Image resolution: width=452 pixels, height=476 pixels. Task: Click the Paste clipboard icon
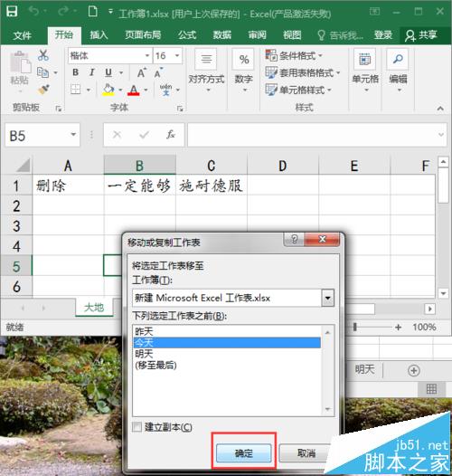pos(20,62)
